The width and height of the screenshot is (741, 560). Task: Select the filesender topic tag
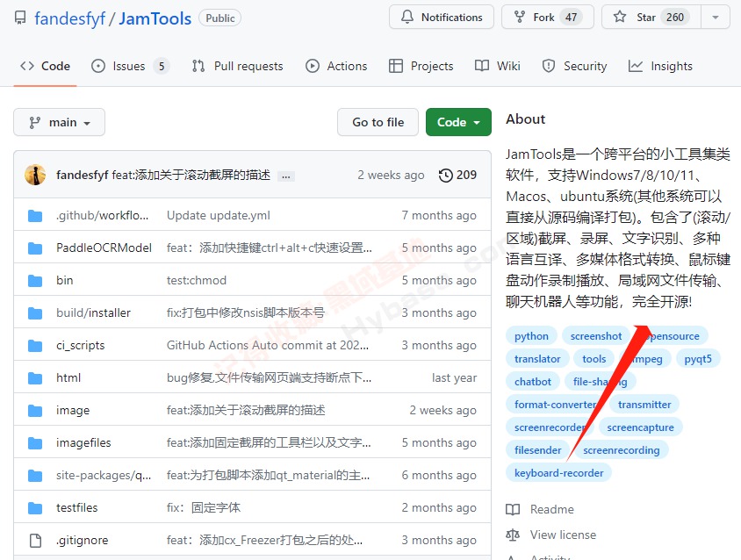click(538, 450)
